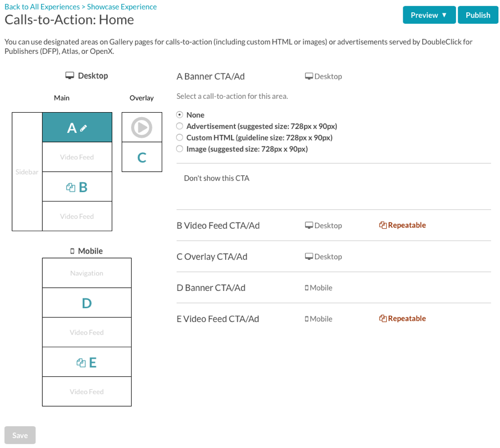Screen dimensions: 500x448
Task: Expand the E Video Feed CTA/Ad section
Action: (333, 319)
